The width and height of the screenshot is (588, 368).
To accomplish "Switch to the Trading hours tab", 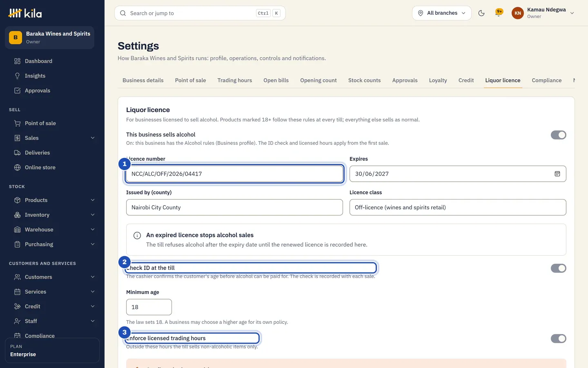I will 235,81.
